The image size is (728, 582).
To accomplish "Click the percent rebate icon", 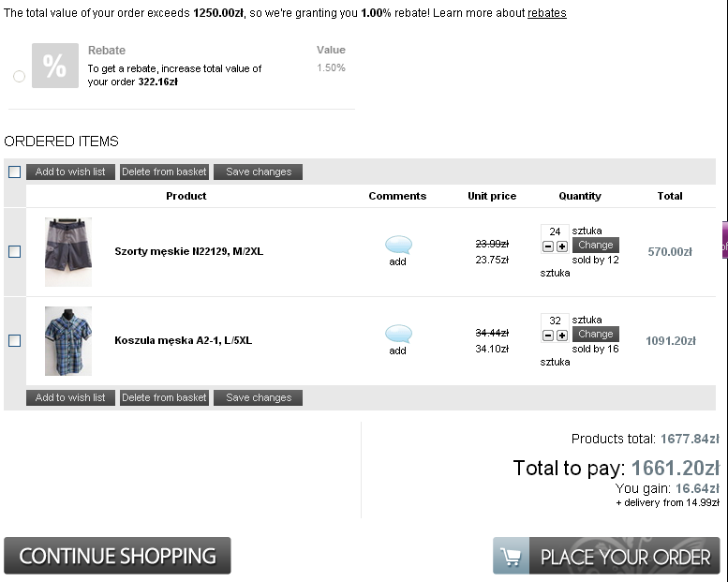I will coord(55,66).
